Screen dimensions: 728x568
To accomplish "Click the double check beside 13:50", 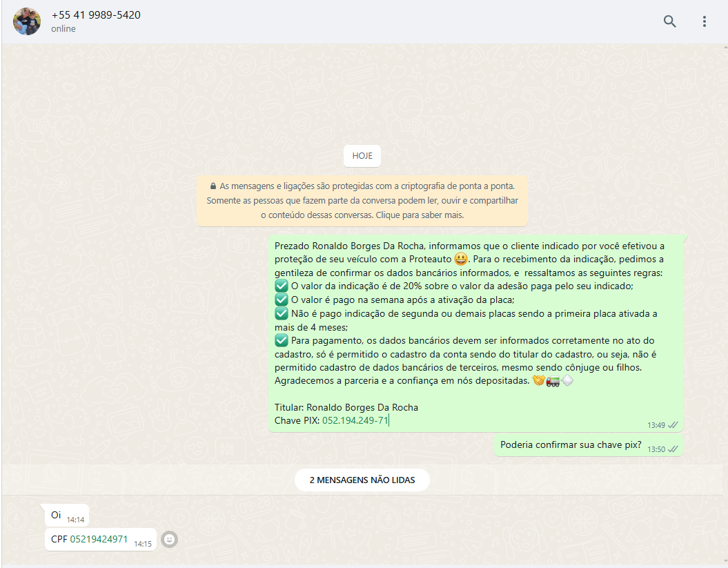I will 672,449.
